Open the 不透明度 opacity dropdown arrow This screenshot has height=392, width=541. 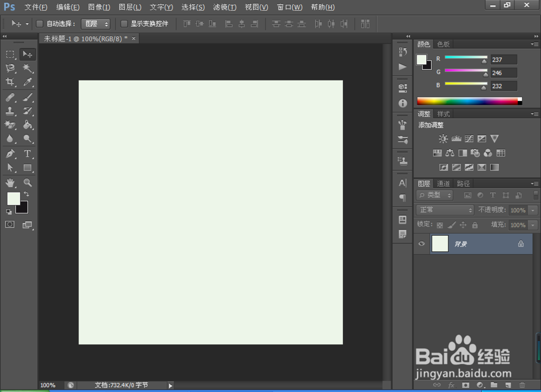click(533, 210)
